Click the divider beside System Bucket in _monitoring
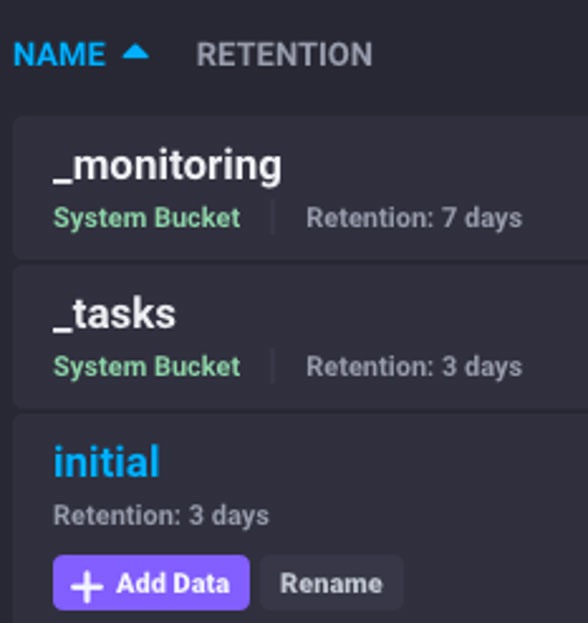The height and width of the screenshot is (623, 588). tap(273, 217)
